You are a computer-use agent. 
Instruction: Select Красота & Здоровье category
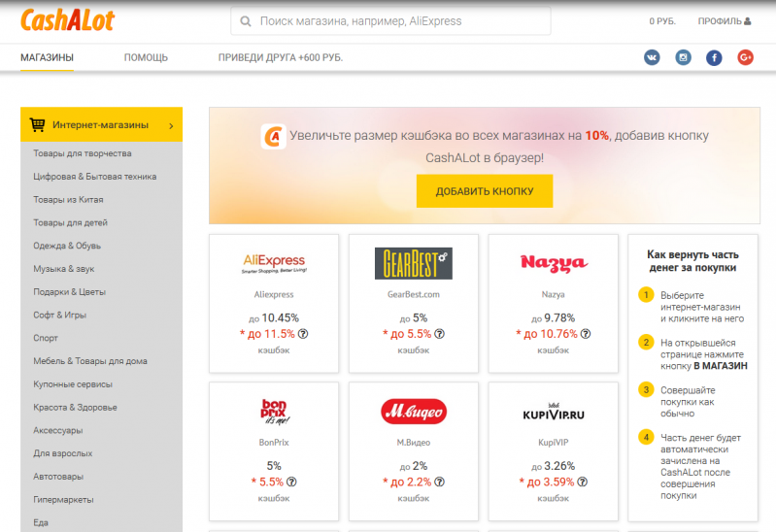coord(75,408)
